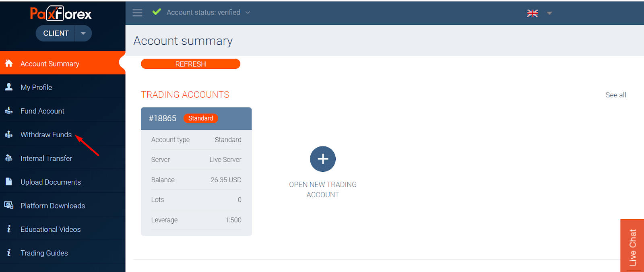This screenshot has height=272, width=644.
Task: Click the Balance value 26.35 USD
Action: click(x=226, y=180)
